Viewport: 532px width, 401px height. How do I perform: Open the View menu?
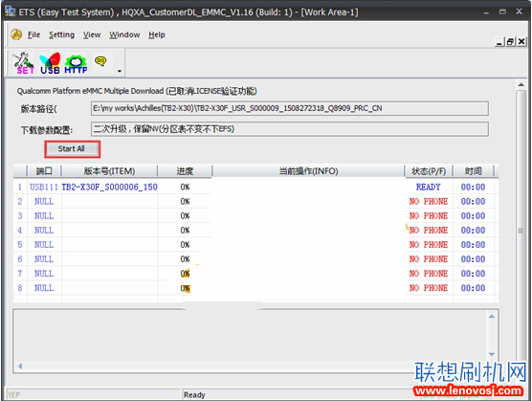[92, 34]
